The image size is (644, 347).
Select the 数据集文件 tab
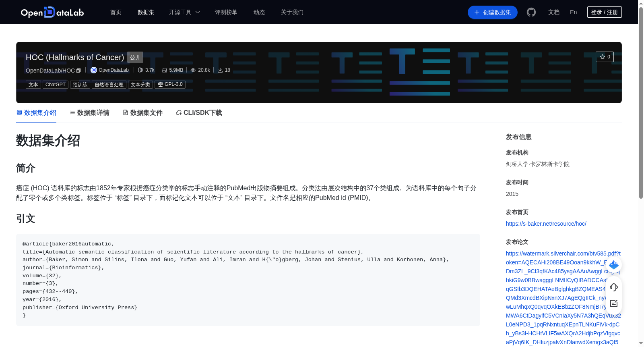(x=142, y=113)
